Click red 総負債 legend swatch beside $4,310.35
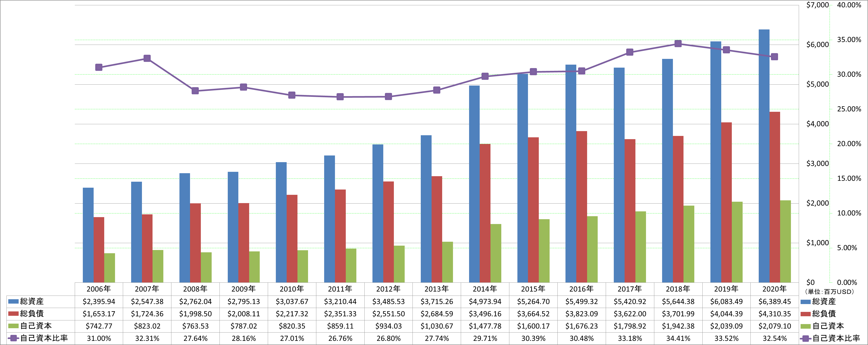The width and height of the screenshot is (868, 345). pos(806,314)
